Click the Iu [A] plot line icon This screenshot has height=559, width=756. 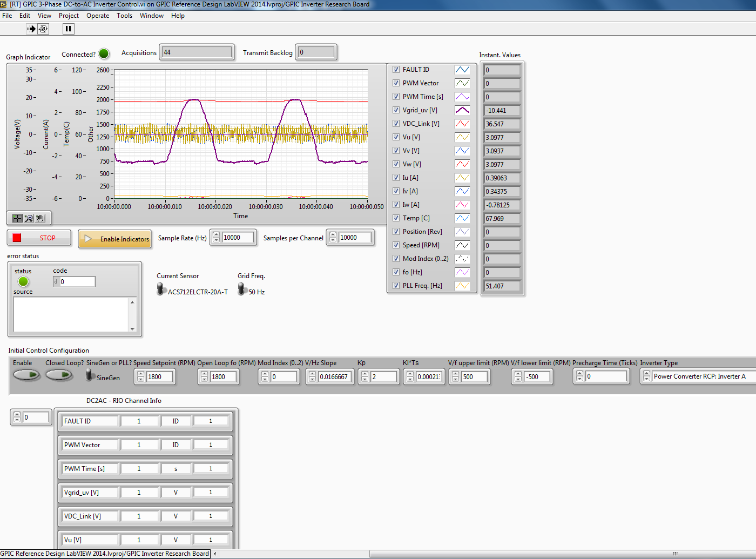coord(462,178)
